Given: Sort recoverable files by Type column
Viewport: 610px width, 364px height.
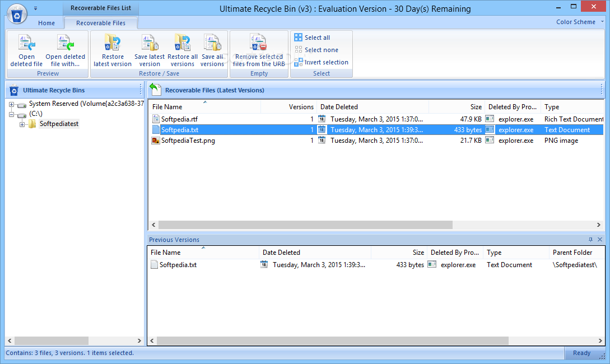Looking at the screenshot, I should pyautogui.click(x=572, y=106).
